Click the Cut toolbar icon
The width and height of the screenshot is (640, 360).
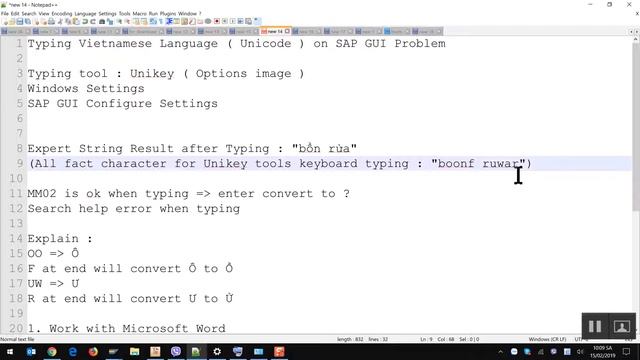[x=60, y=21]
